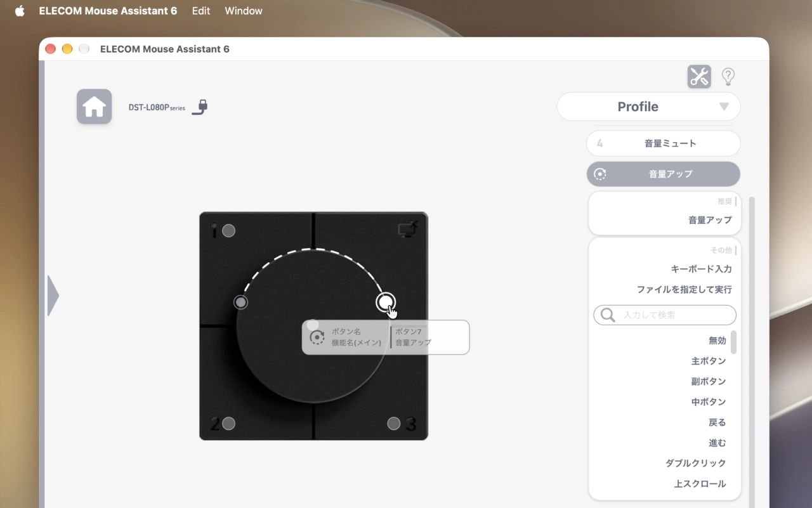Select button 4 音量ミュート
This screenshot has width=812, height=508.
pos(664,143)
